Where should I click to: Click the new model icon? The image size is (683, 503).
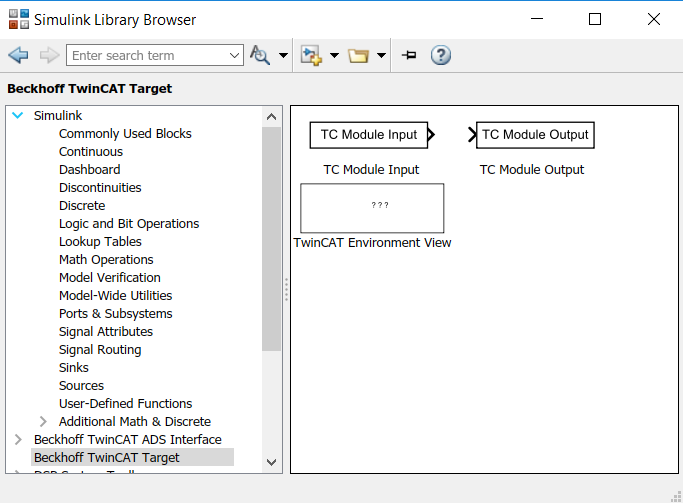(x=311, y=55)
